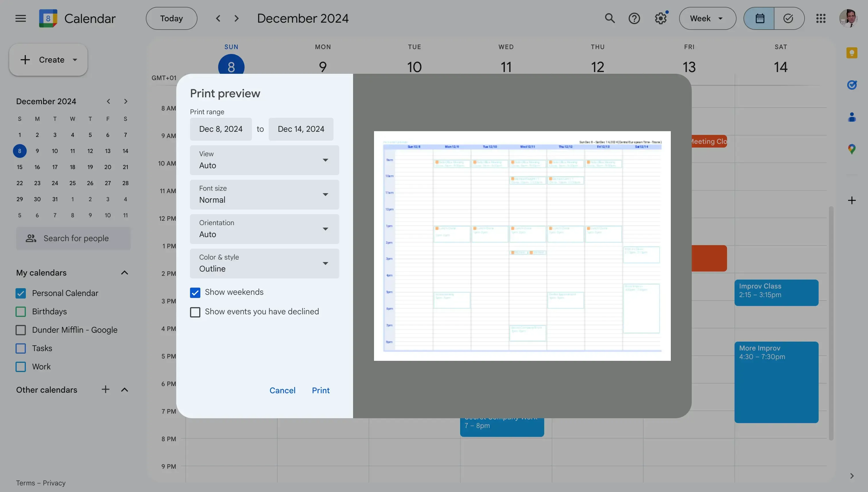Switch to the Tasks view tab

[788, 18]
